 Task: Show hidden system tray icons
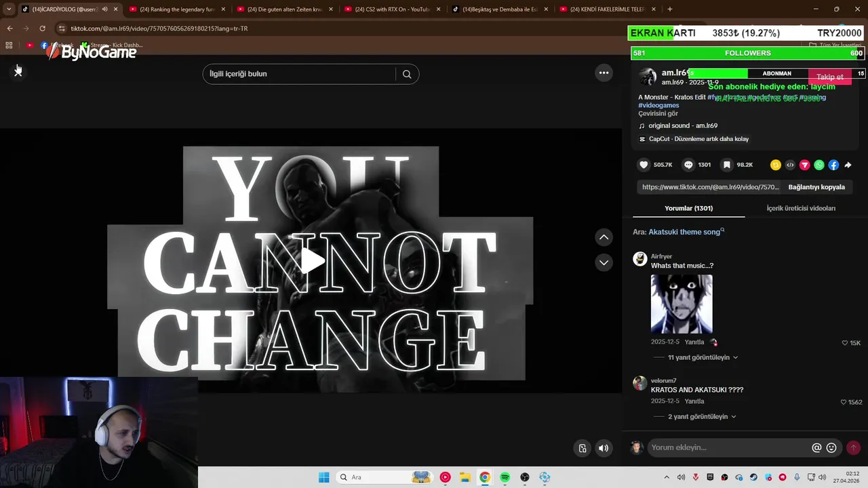[667, 477]
